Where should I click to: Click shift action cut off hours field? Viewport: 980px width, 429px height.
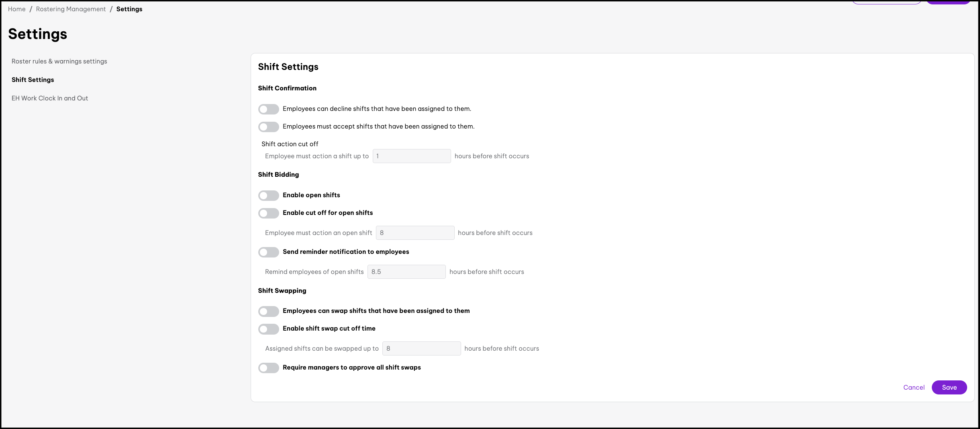(411, 156)
